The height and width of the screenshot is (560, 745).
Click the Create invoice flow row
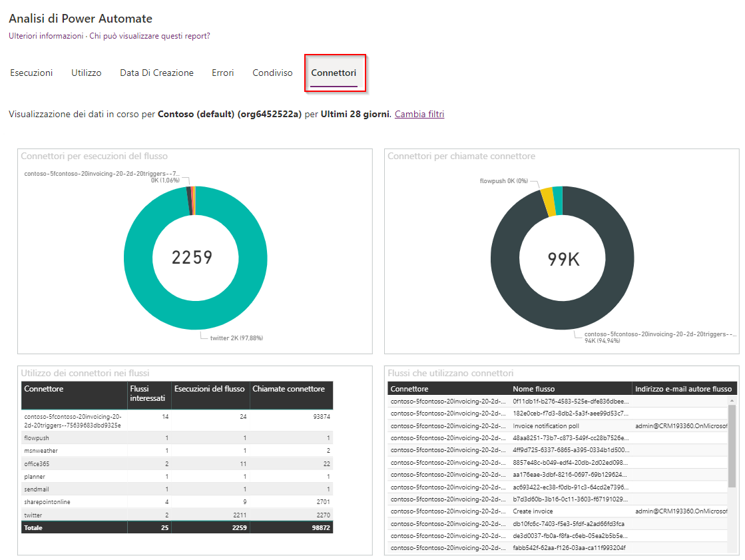(558, 511)
